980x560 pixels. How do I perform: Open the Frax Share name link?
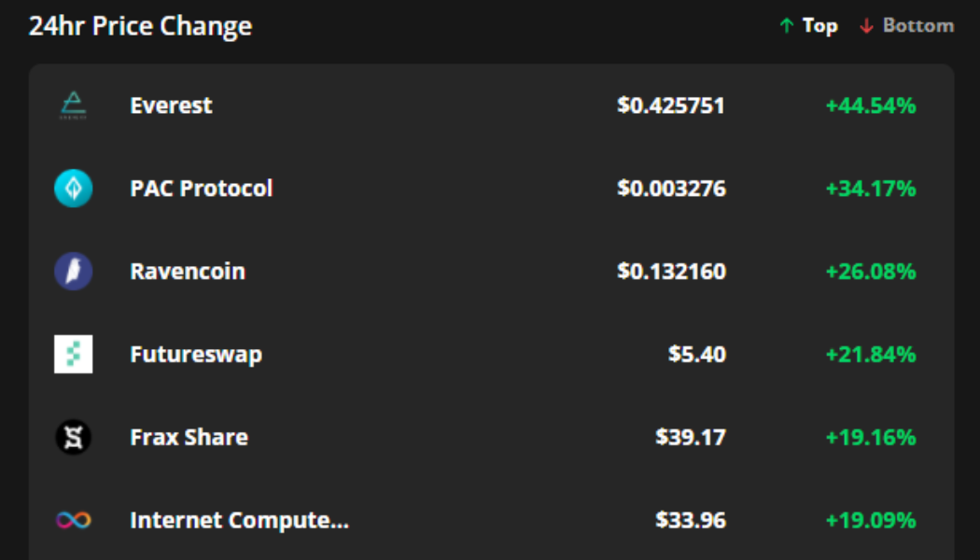[189, 437]
